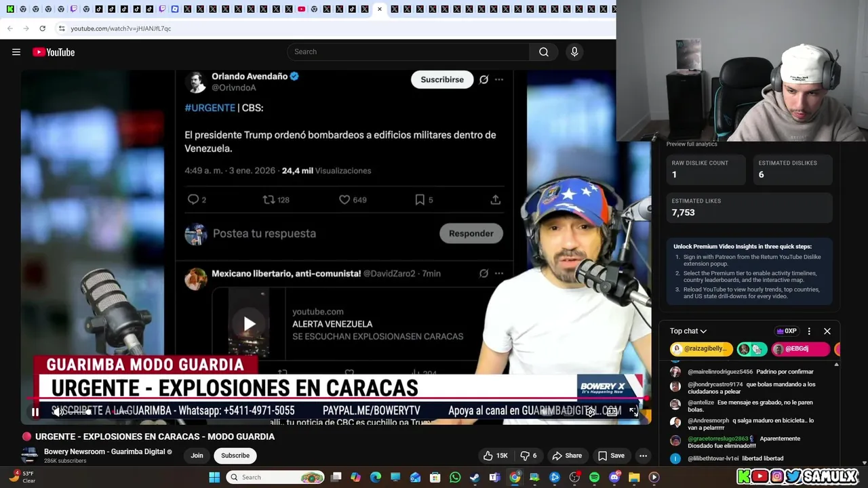Toggle theater mode in the player
Screen dimensions: 868x488
(x=612, y=411)
